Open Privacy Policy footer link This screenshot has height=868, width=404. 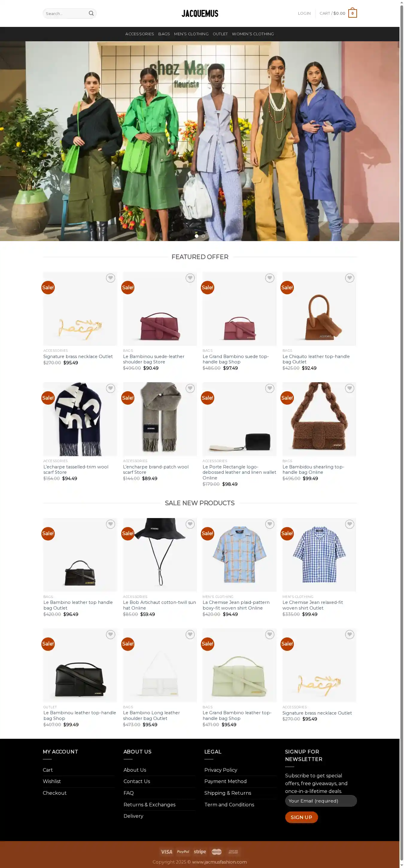[x=221, y=770]
